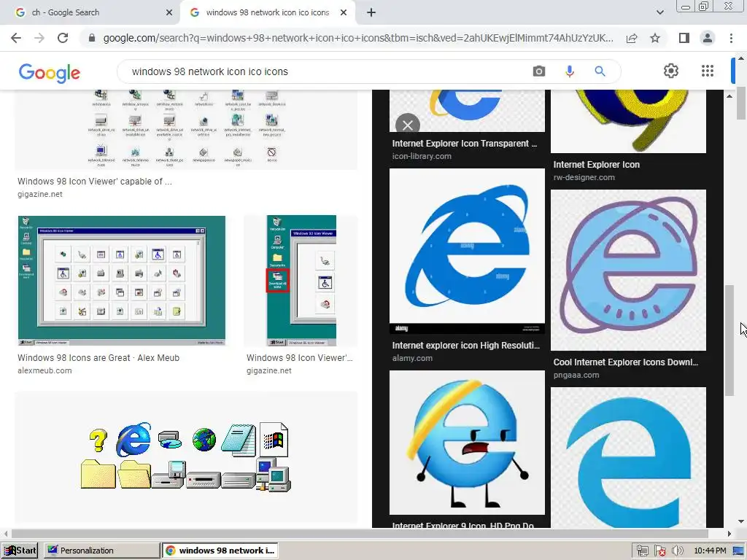Reload the current page
The height and width of the screenshot is (560, 747).
[x=63, y=38]
